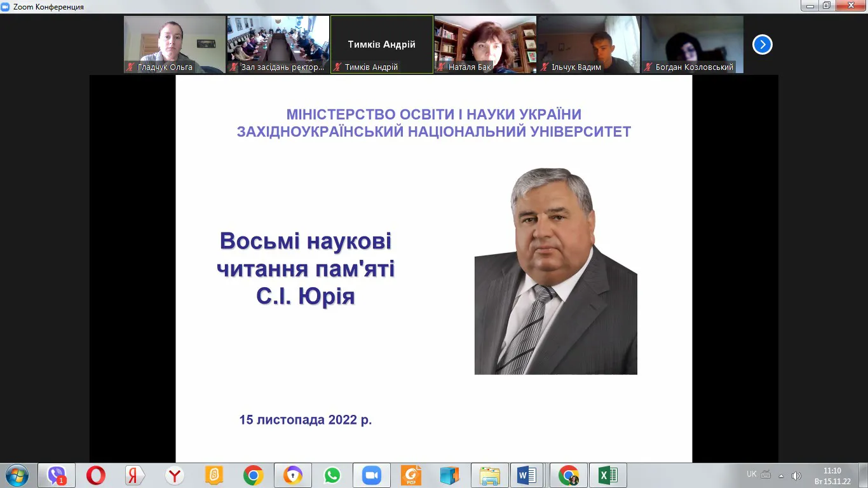This screenshot has height=488, width=868.
Task: Open blue cube app from taskbar
Action: click(451, 475)
